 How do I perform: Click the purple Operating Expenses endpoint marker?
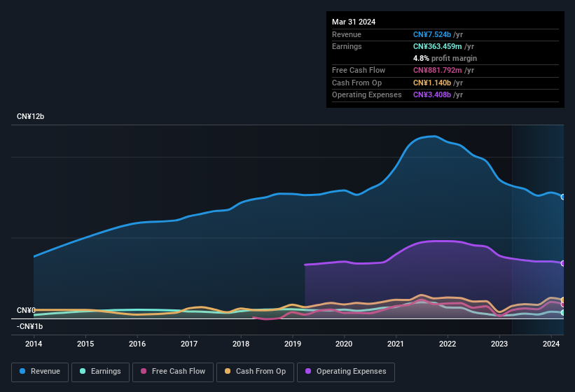(x=563, y=263)
